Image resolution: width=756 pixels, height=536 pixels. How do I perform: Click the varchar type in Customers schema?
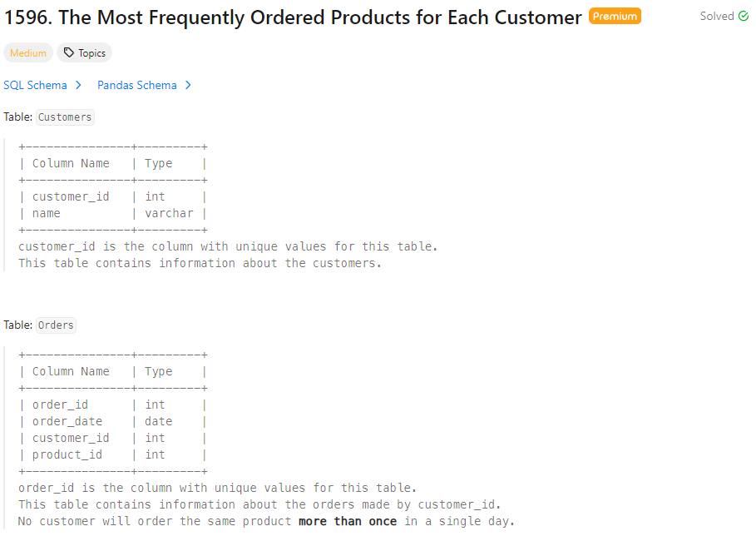pos(169,213)
